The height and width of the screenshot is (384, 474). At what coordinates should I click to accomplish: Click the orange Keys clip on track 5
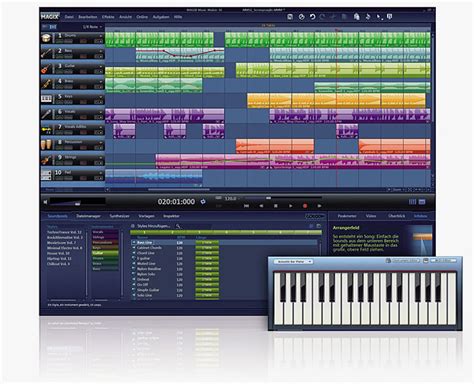[336, 100]
